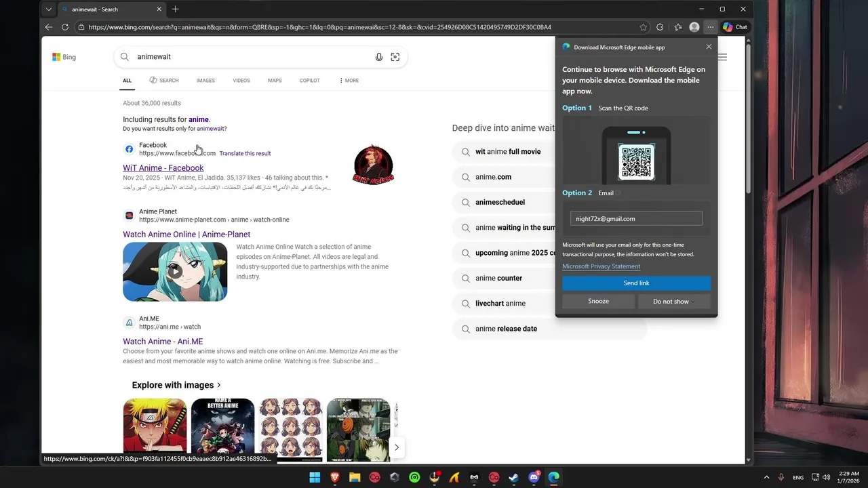Click 'Translate this result' link
Image resolution: width=868 pixels, height=488 pixels.
point(245,153)
